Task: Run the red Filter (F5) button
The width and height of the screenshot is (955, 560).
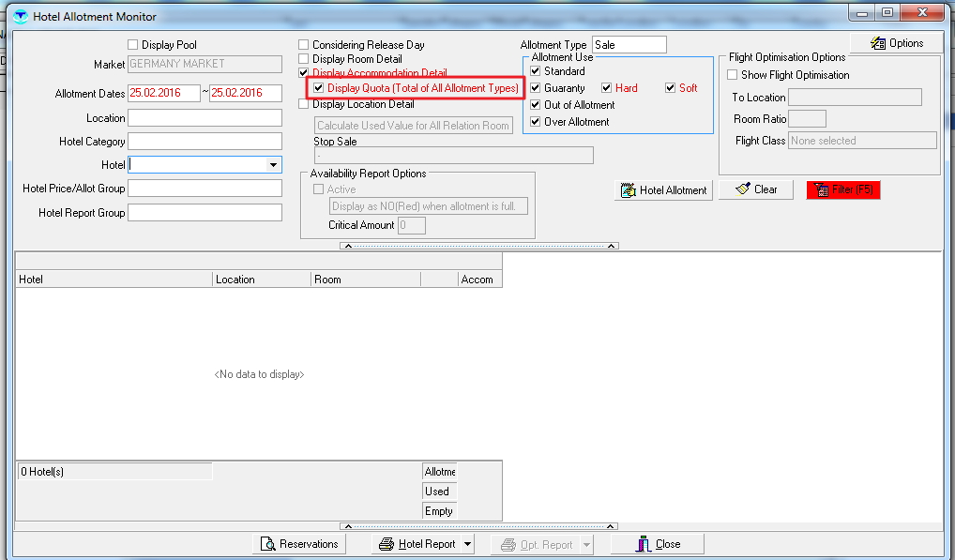Action: 843,189
